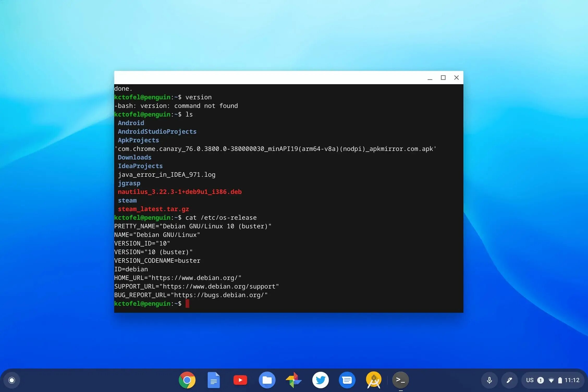Minimize the terminal window
This screenshot has width=588, height=392.
coord(430,78)
